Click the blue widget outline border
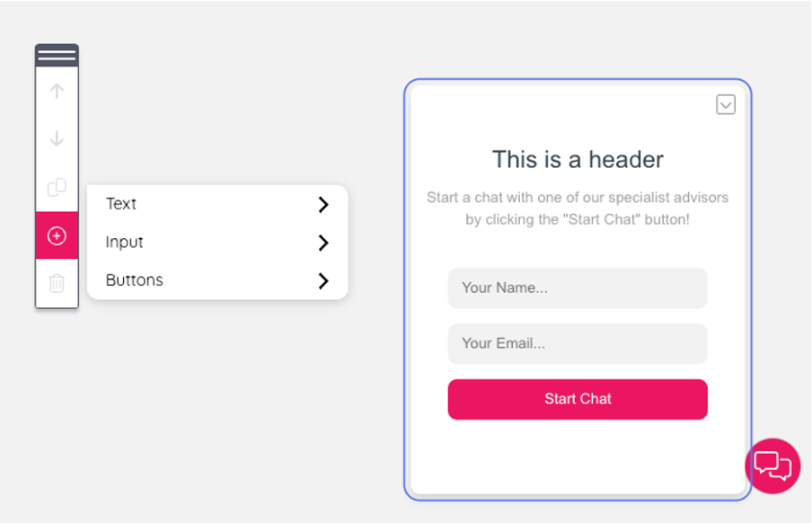This screenshot has width=812, height=523. pyautogui.click(x=405, y=288)
